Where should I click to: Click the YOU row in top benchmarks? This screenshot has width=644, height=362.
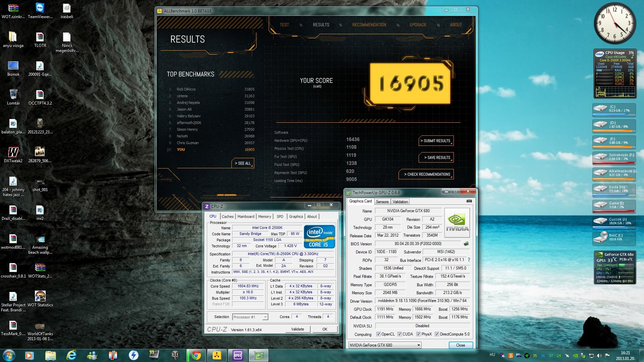(x=211, y=149)
